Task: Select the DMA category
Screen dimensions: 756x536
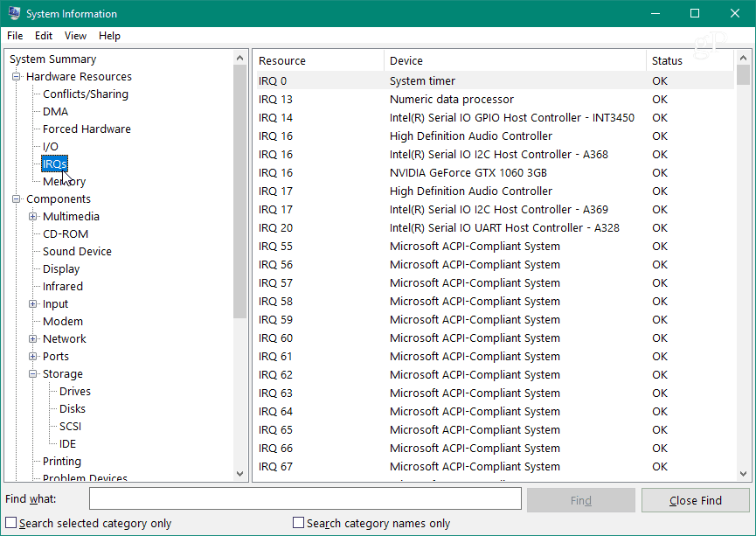Action: 55,111
